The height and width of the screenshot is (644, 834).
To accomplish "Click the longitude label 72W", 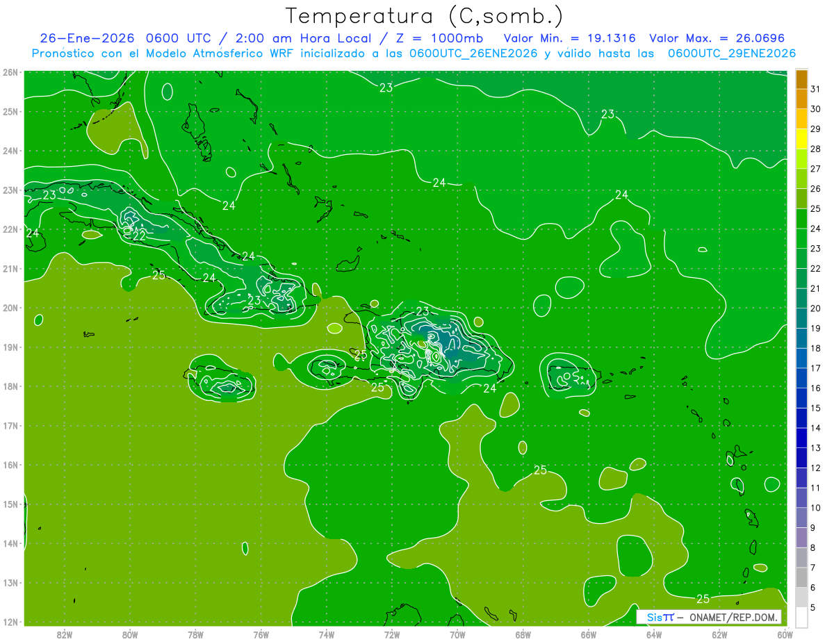I will (x=392, y=634).
